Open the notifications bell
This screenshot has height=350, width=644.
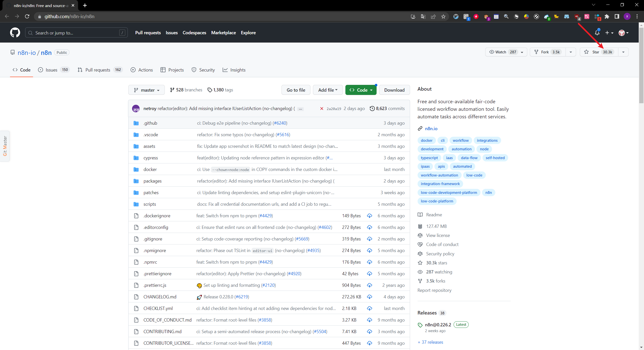[597, 33]
